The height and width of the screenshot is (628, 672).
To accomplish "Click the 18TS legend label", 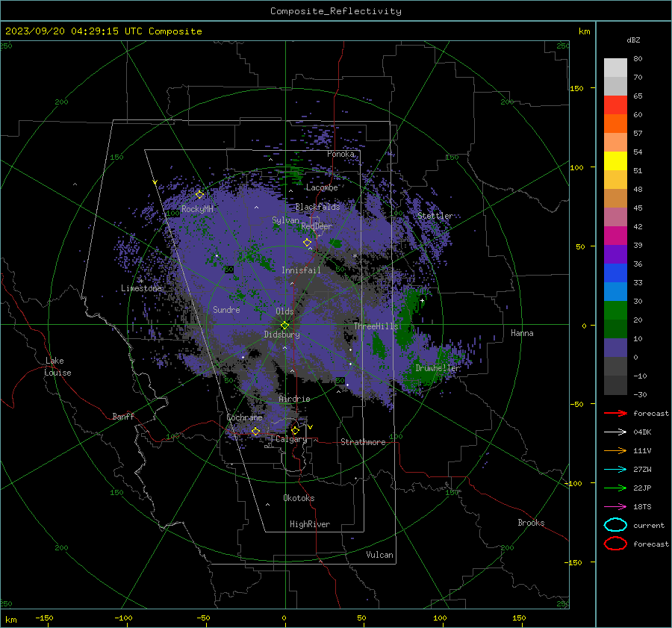I will (642, 507).
